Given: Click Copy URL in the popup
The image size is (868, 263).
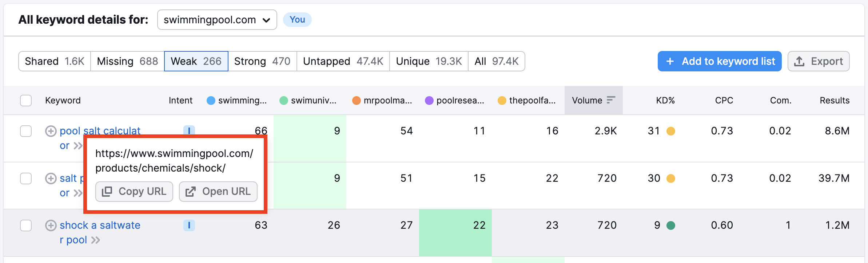Looking at the screenshot, I should [134, 192].
